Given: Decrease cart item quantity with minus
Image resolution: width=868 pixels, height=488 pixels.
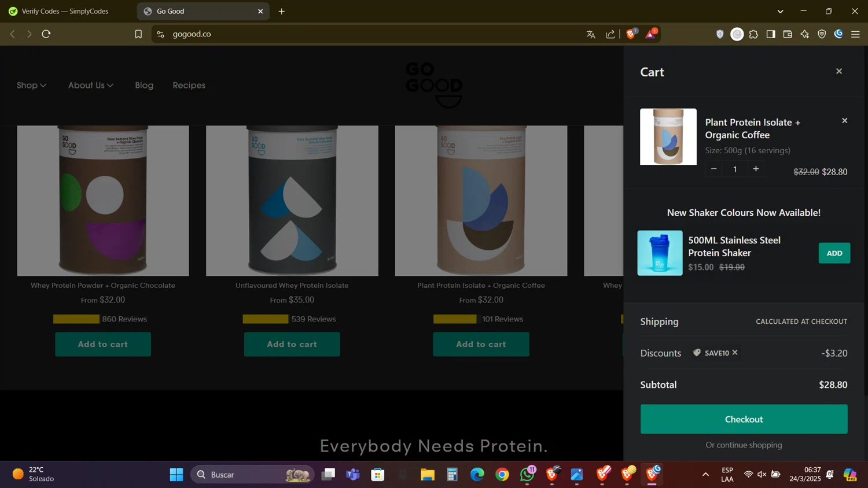Looking at the screenshot, I should pyautogui.click(x=713, y=169).
